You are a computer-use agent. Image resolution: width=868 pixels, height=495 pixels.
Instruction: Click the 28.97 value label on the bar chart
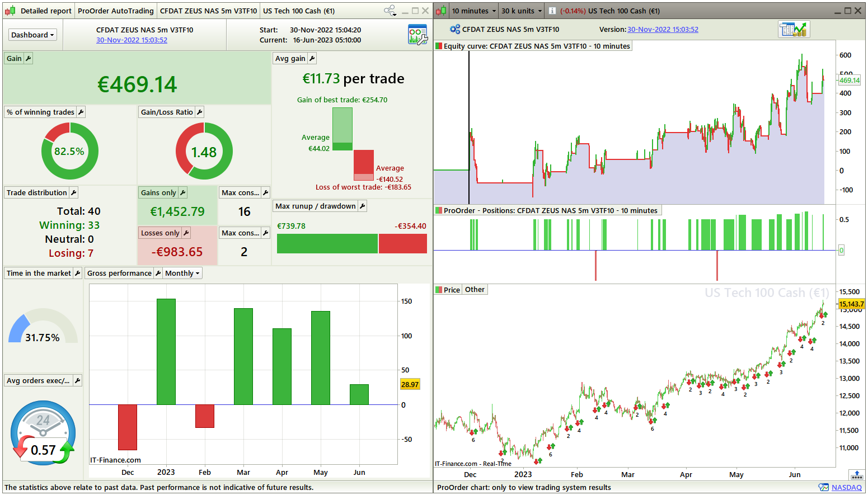410,385
